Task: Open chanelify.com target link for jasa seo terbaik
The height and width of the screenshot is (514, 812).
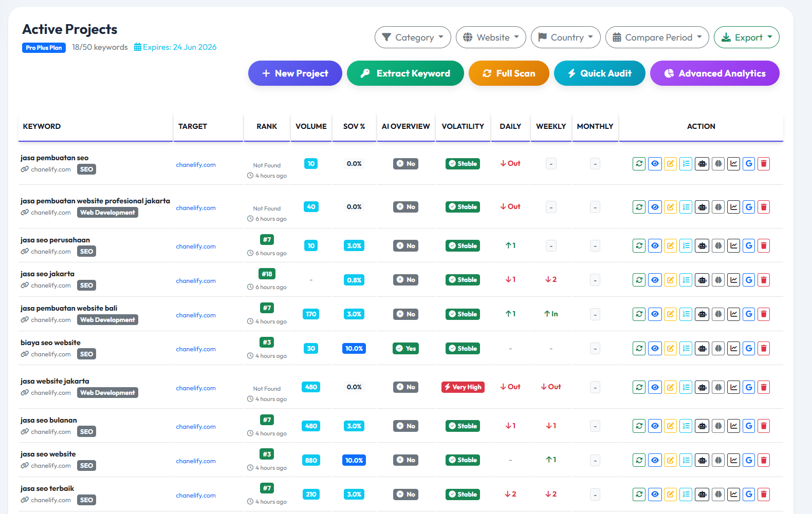Action: [x=196, y=496]
